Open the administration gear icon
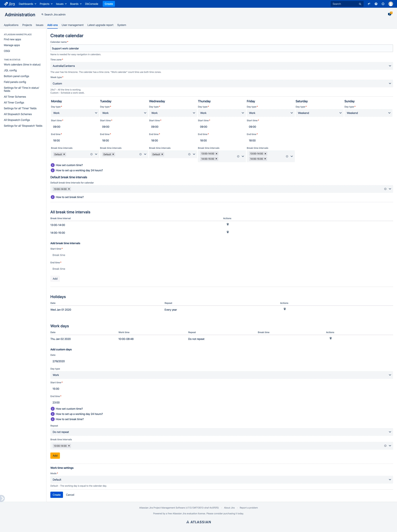Image resolution: width=397 pixels, height=532 pixels. [383, 4]
